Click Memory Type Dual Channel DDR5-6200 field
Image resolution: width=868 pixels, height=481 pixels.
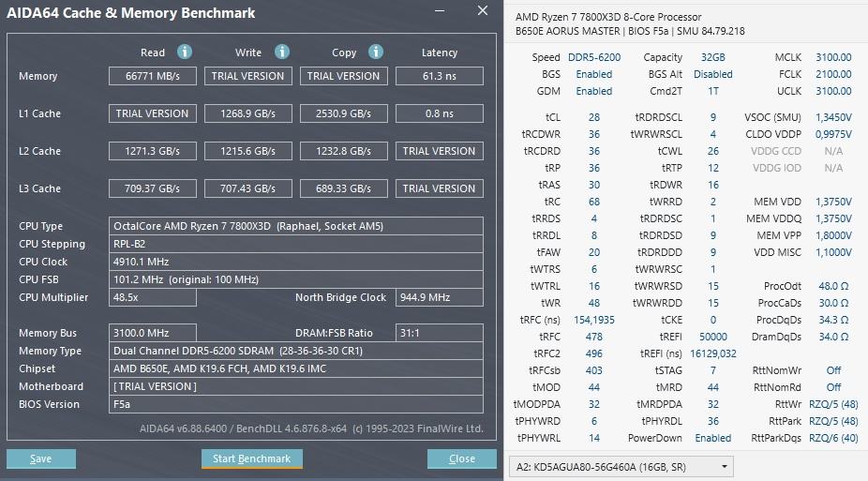point(296,351)
